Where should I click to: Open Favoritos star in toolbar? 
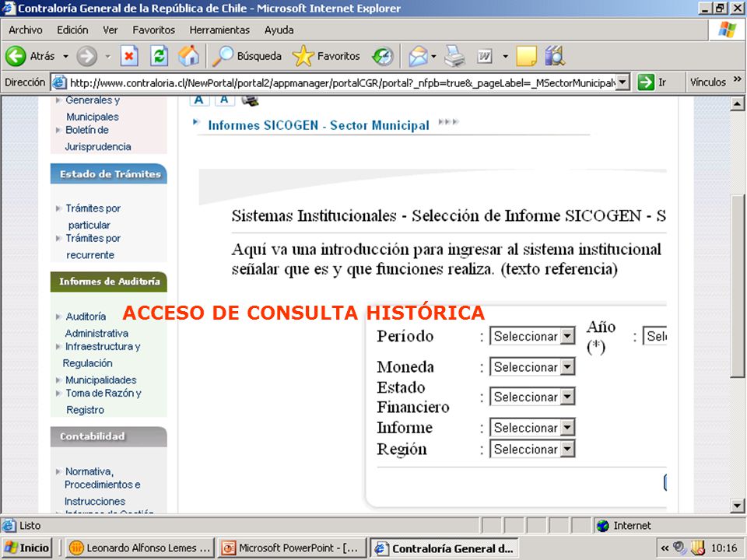pyautogui.click(x=326, y=56)
